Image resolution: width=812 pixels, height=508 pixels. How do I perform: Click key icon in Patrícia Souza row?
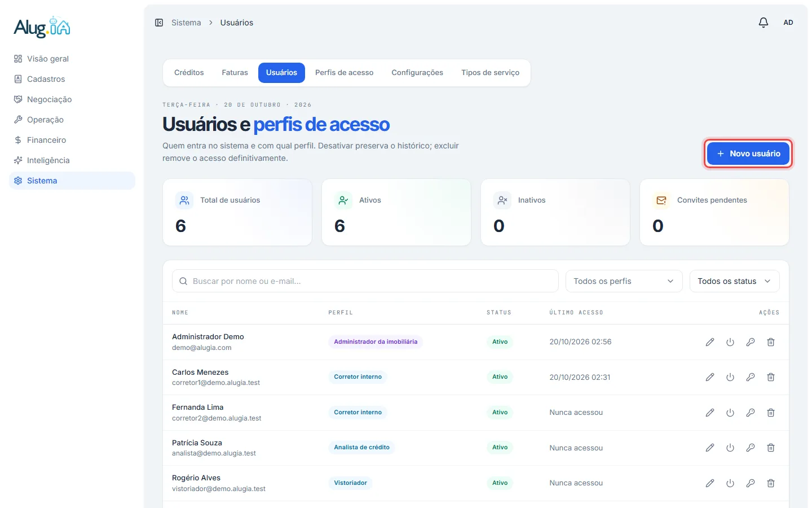coord(751,448)
